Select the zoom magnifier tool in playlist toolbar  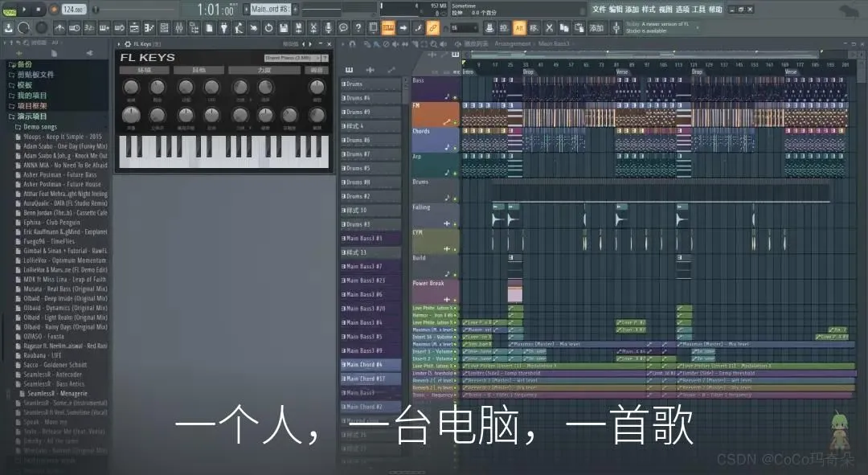click(x=433, y=43)
